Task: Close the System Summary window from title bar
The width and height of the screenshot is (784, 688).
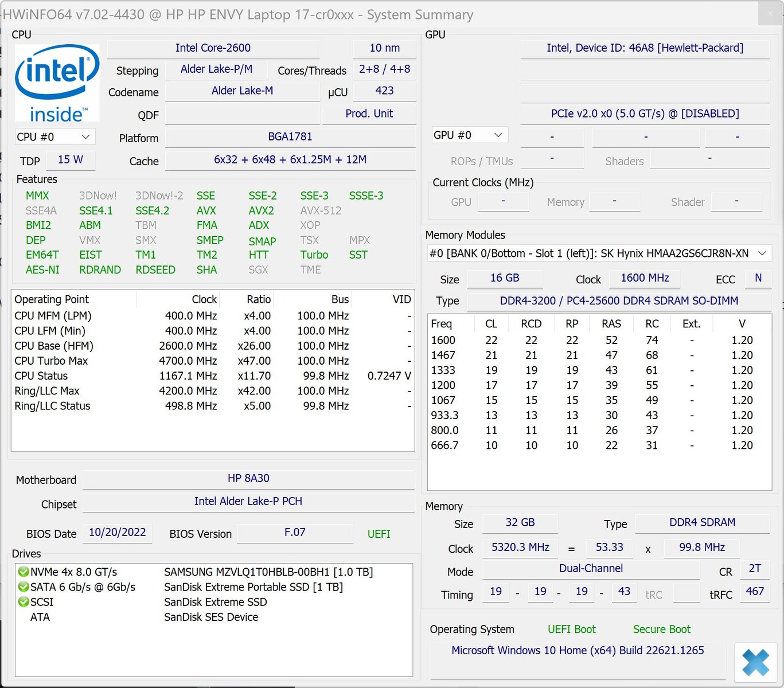Action: pos(770,14)
